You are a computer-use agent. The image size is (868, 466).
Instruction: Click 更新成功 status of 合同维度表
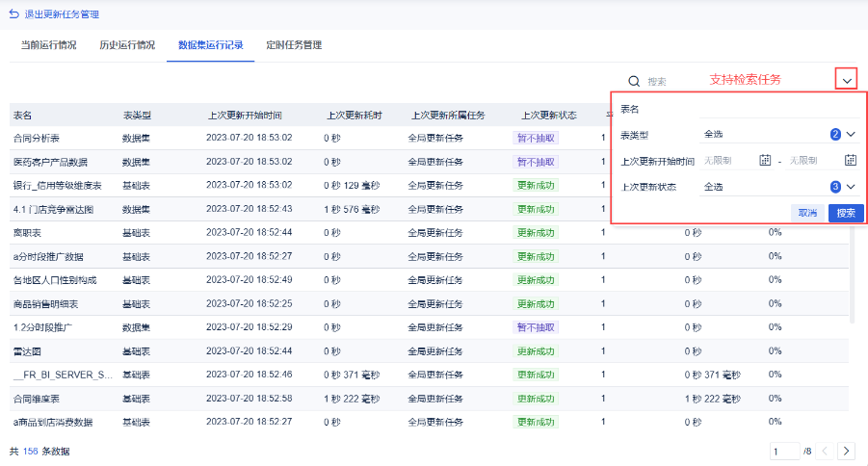coord(536,399)
